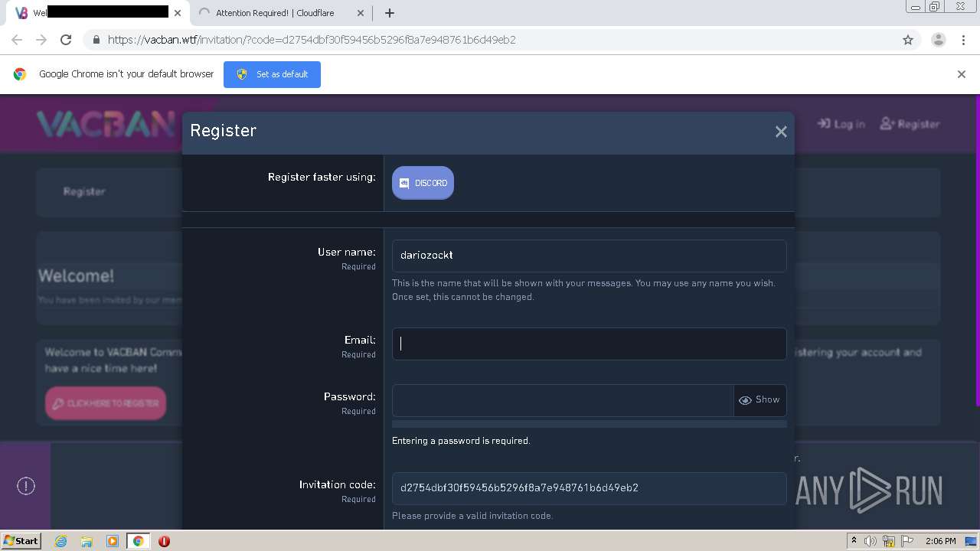Image resolution: width=980 pixels, height=551 pixels.
Task: Open the clock showing 2:06 PM
Action: pyautogui.click(x=940, y=541)
